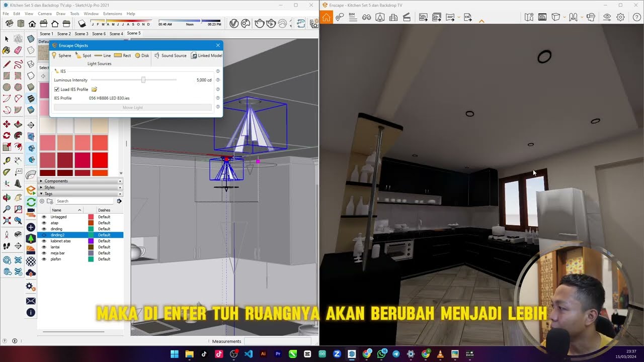
Task: Select the Rect light source
Action: tap(122, 55)
